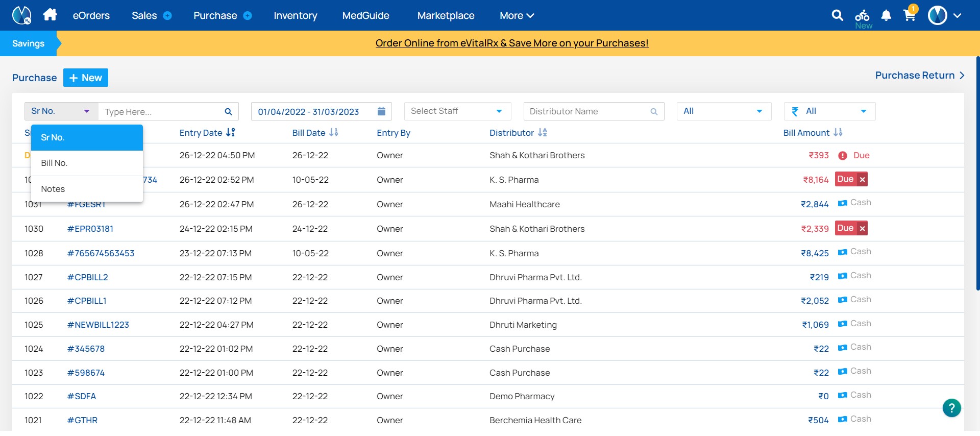The height and width of the screenshot is (436, 980).
Task: Open bill #GTHR
Action: [83, 420]
